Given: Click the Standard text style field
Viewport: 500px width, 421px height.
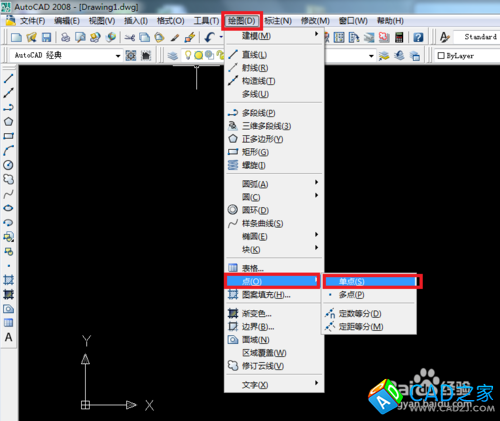Looking at the screenshot, I should pos(477,37).
